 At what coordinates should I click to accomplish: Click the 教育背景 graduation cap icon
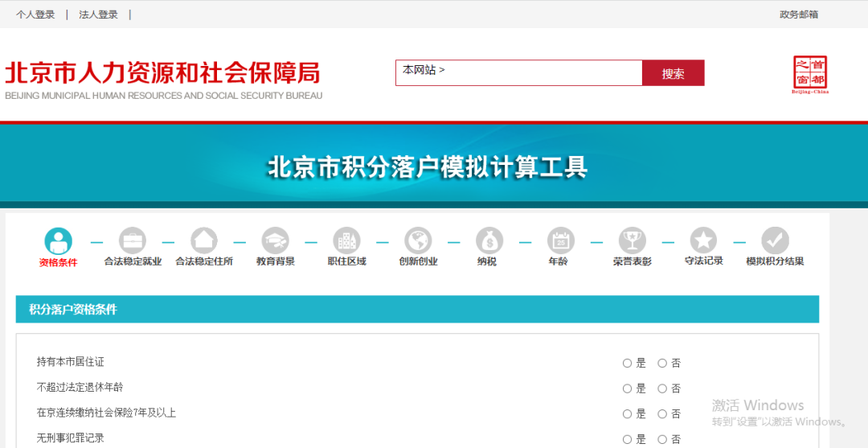click(x=275, y=240)
